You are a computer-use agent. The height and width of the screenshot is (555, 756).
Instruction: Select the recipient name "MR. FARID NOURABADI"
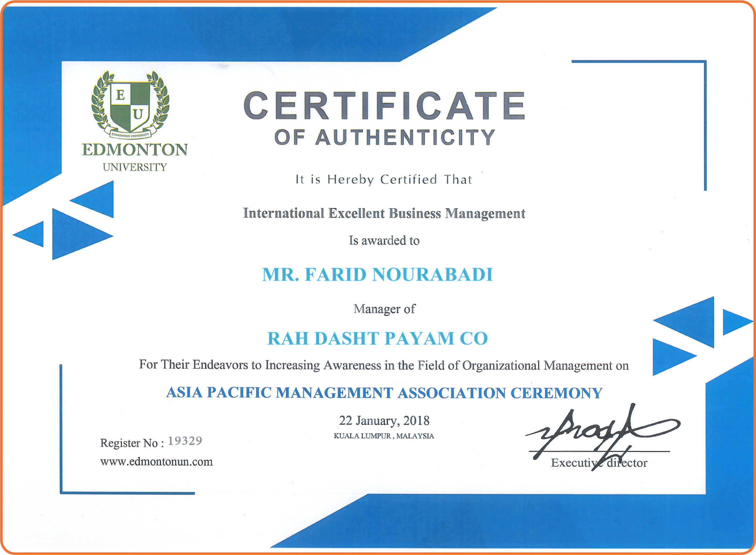[377, 275]
